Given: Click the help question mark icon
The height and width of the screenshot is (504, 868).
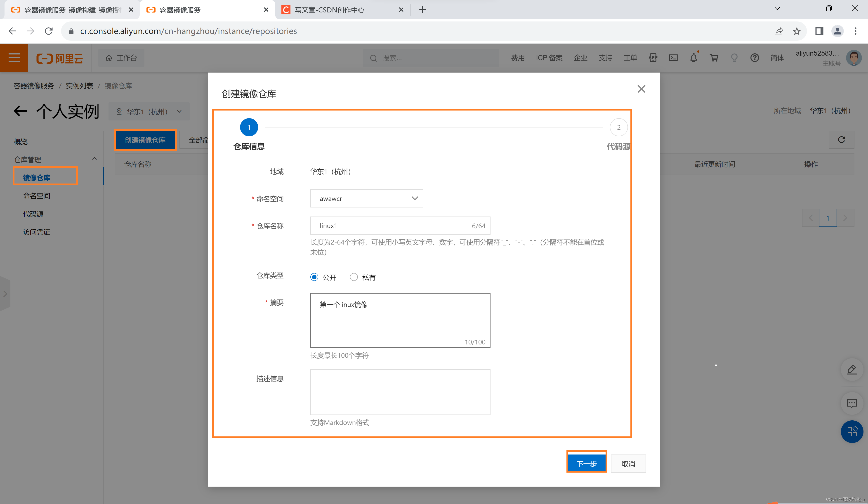Looking at the screenshot, I should tap(754, 58).
